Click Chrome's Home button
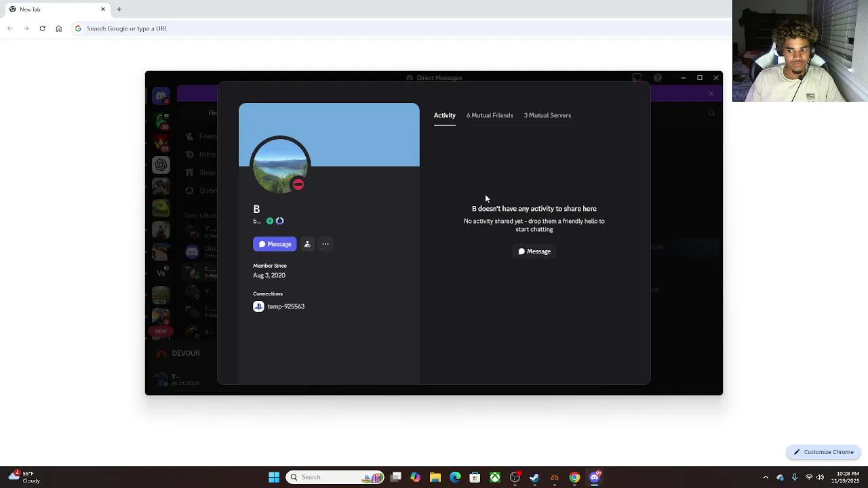868x488 pixels. tap(59, 28)
